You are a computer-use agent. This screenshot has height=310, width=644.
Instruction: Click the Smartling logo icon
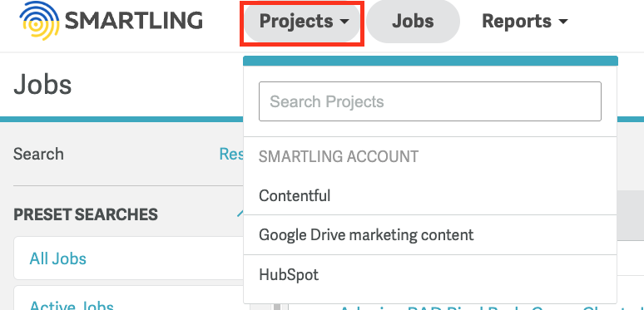point(39,21)
